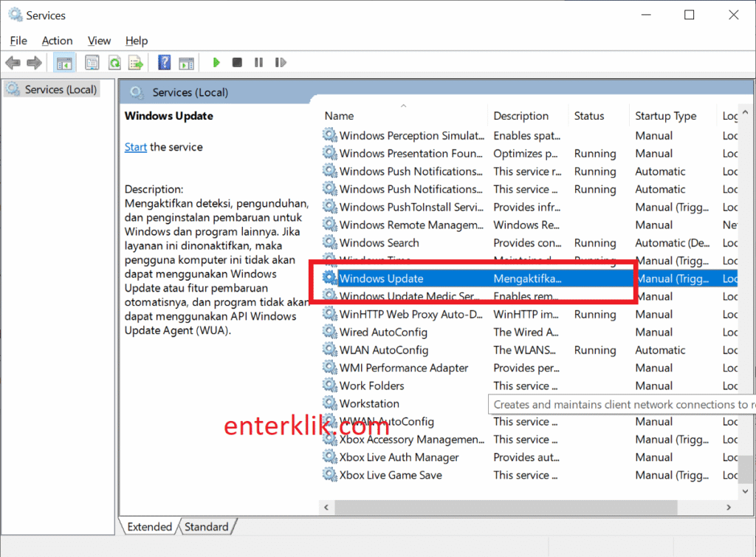Open the View menu

pos(99,41)
